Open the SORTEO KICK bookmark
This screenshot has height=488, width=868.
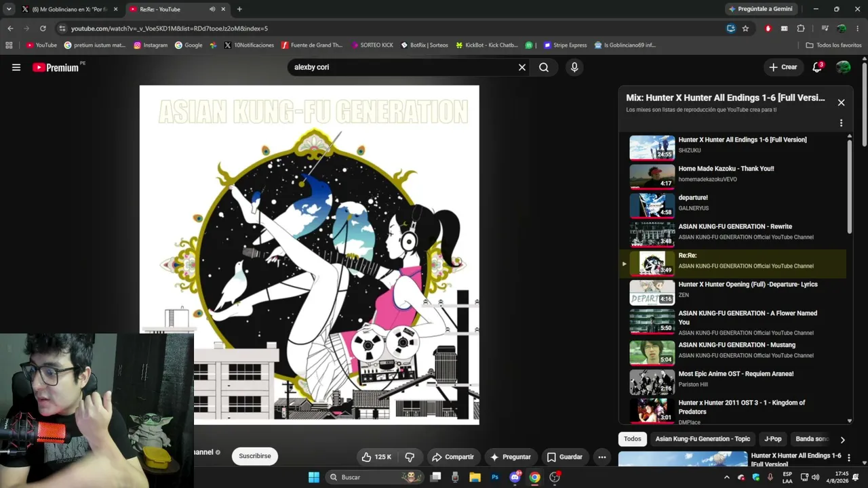click(372, 45)
